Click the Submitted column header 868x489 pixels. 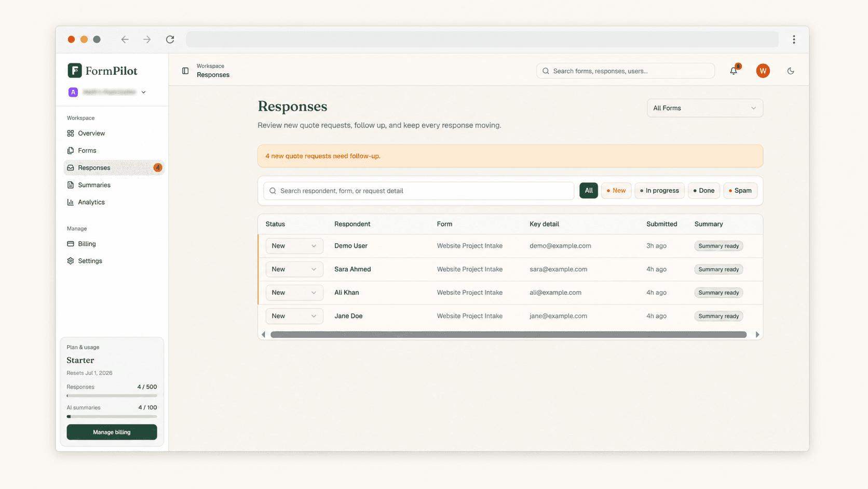(661, 224)
